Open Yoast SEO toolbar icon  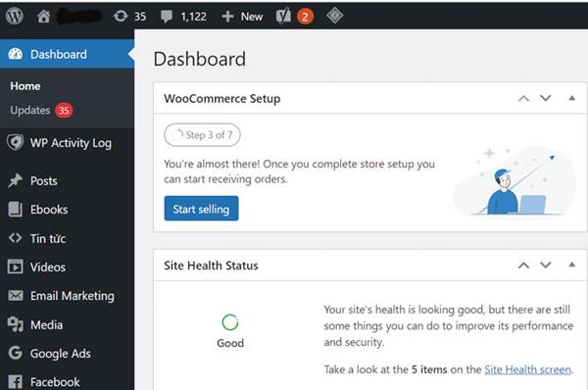(283, 17)
